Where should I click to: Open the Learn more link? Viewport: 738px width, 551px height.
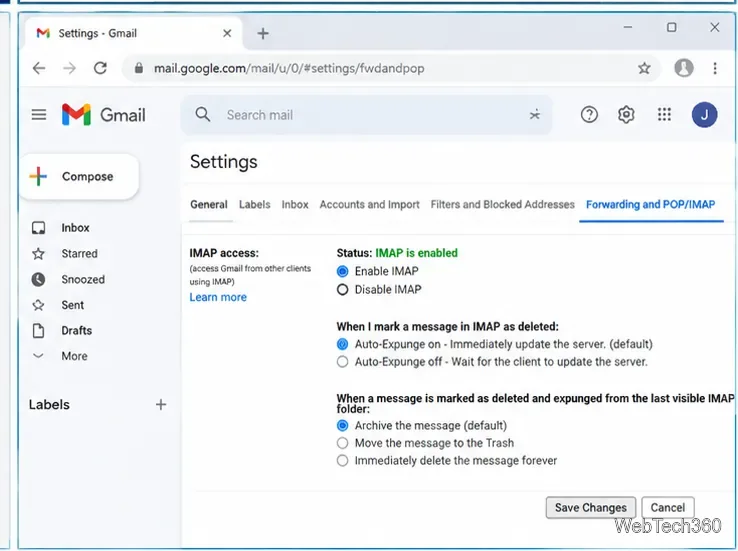pos(218,297)
